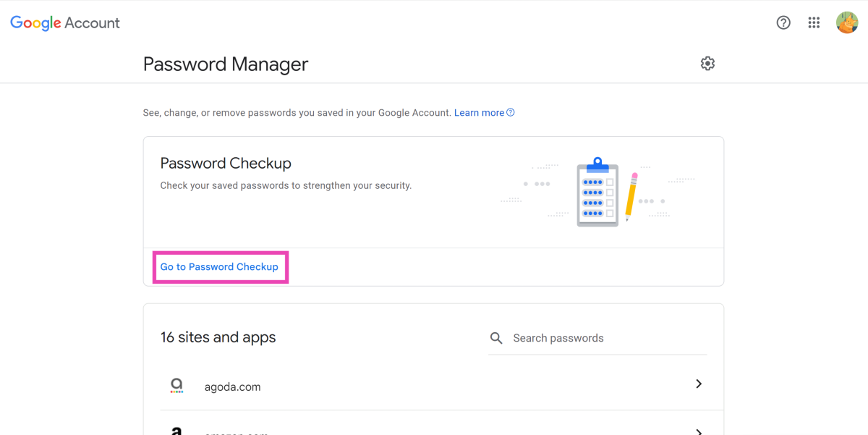Click the Google Account logo
The width and height of the screenshot is (868, 435).
coord(65,23)
